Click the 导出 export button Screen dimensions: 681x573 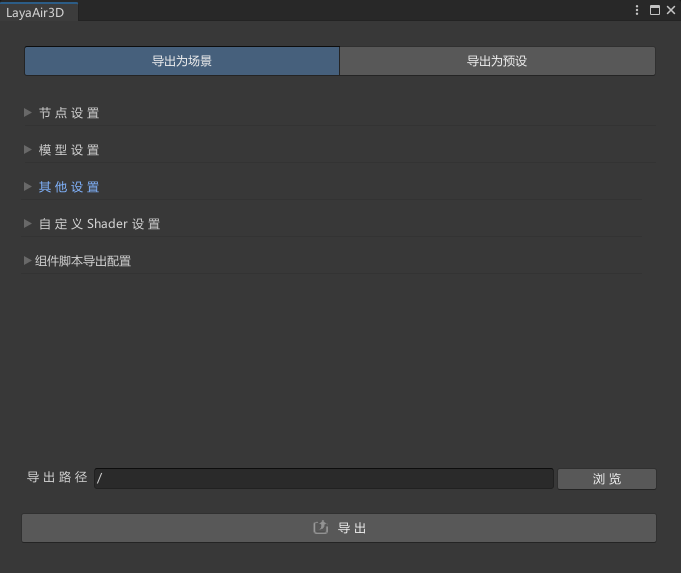coord(339,528)
